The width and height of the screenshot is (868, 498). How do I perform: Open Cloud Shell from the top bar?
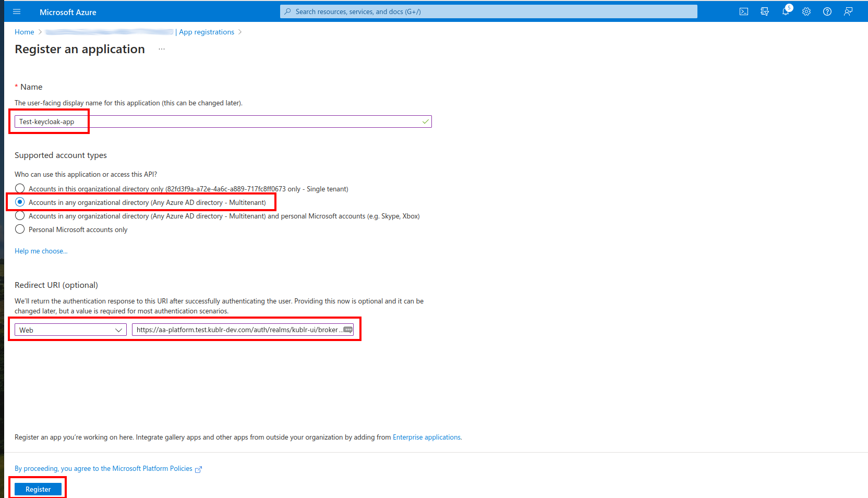(744, 11)
